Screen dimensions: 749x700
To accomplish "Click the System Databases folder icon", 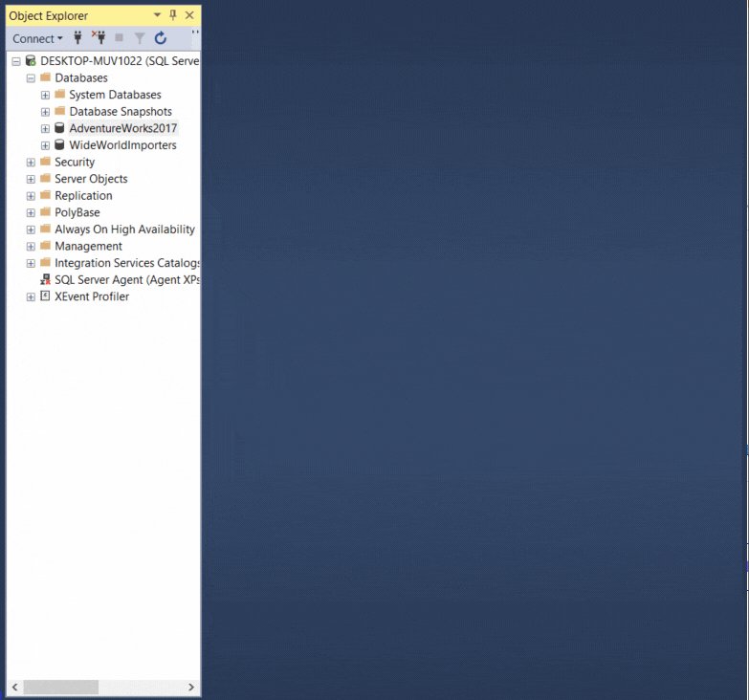I will (x=59, y=94).
